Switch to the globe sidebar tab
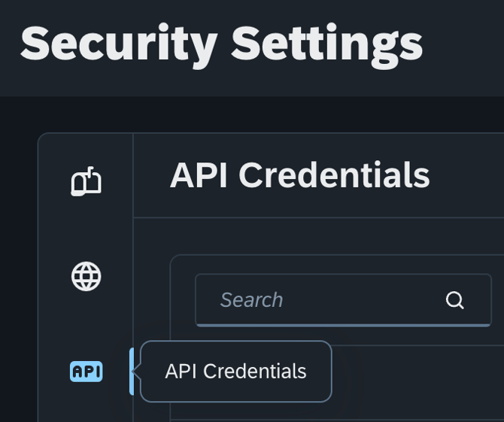The width and height of the screenshot is (504, 422). point(87,277)
